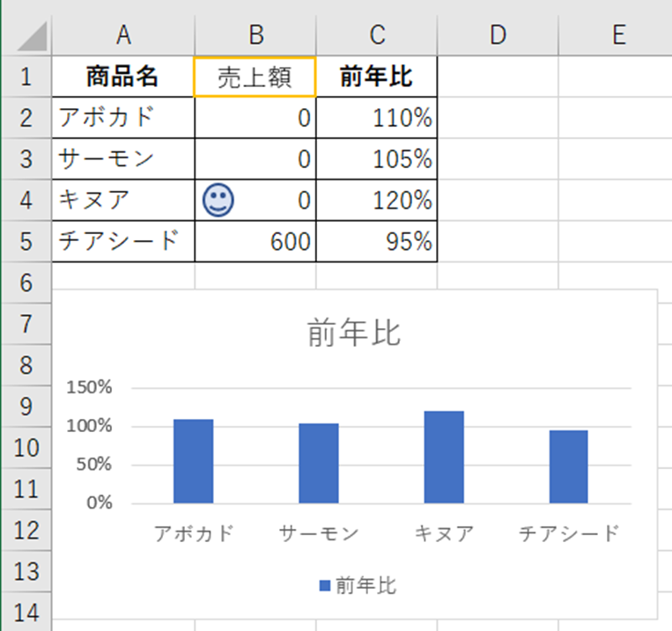Click the チアシード bar in chart
Image resolution: width=672 pixels, height=631 pixels.
click(x=568, y=466)
